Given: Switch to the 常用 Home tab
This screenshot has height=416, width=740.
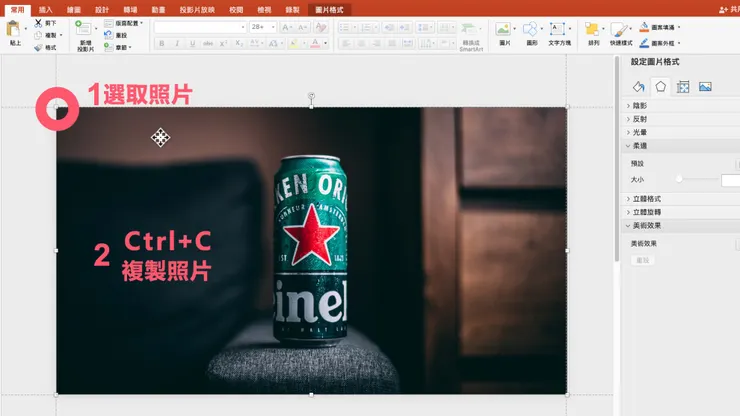Looking at the screenshot, I should point(17,9).
